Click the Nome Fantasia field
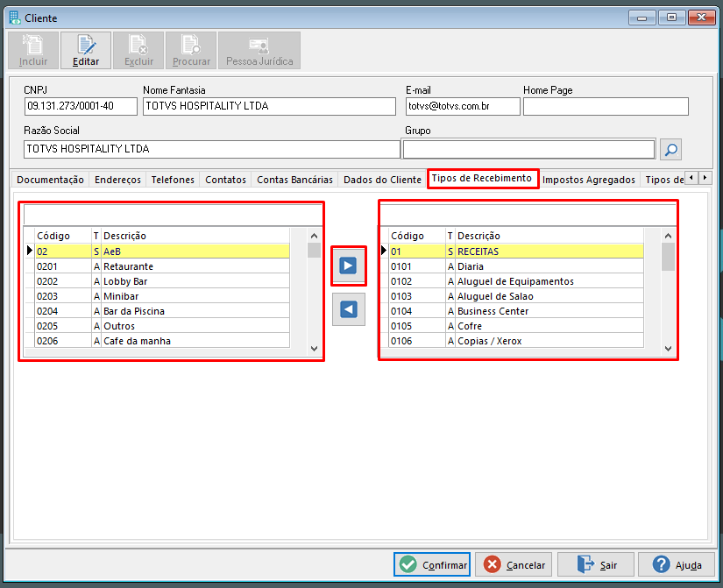The image size is (723, 588). pyautogui.click(x=269, y=106)
